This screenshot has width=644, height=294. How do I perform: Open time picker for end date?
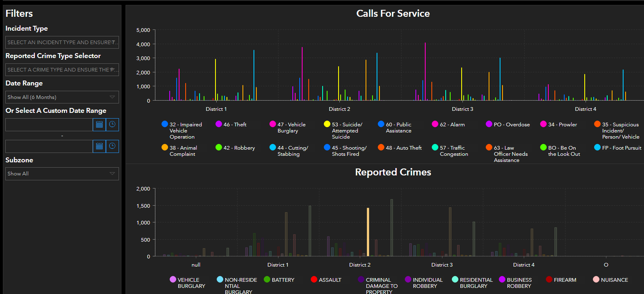pyautogui.click(x=112, y=146)
